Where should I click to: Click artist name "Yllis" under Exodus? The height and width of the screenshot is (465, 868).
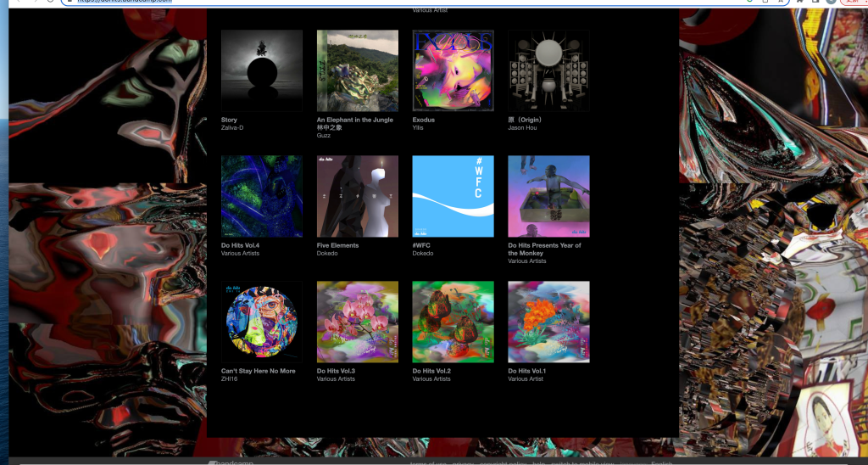tap(418, 127)
